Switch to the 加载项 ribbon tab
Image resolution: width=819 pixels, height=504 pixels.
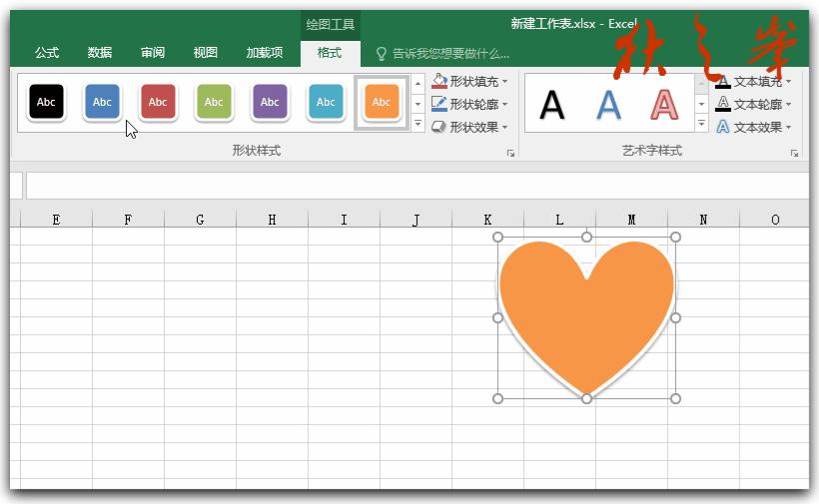pyautogui.click(x=265, y=53)
